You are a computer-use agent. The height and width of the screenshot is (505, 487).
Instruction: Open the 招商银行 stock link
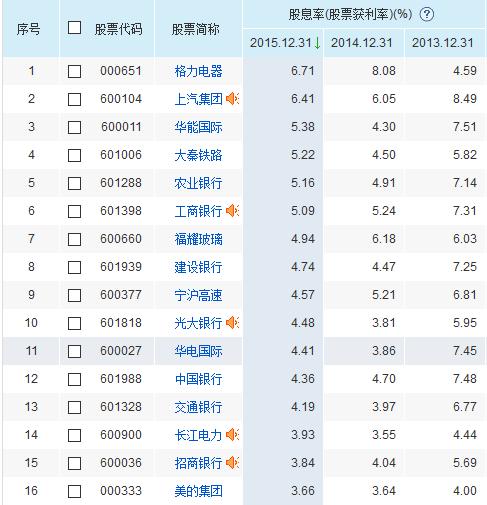coord(198,463)
